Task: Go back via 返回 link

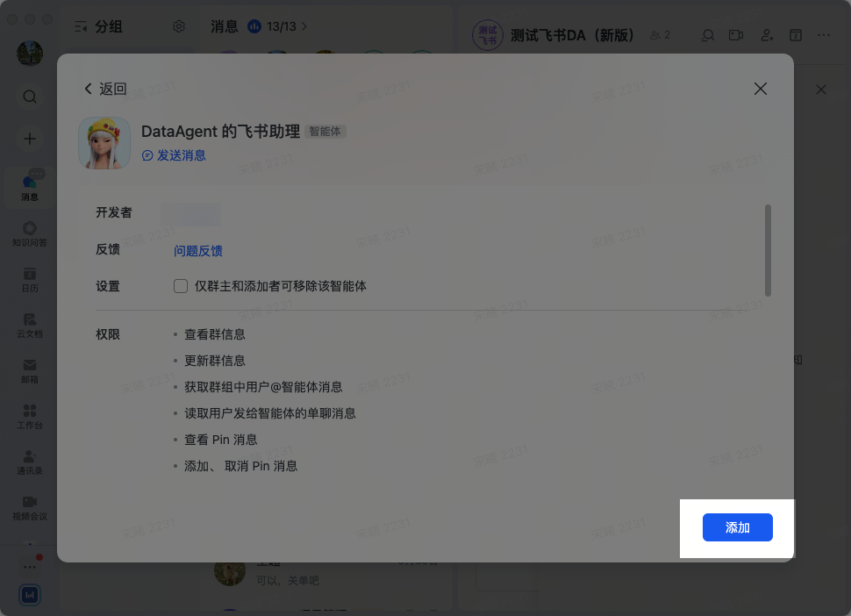Action: [105, 89]
